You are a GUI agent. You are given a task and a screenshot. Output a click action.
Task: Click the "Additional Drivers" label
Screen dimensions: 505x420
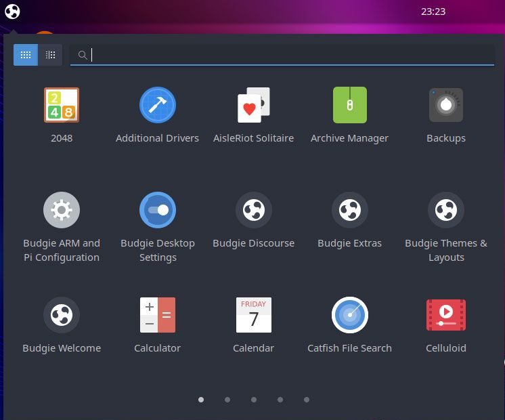click(x=158, y=138)
